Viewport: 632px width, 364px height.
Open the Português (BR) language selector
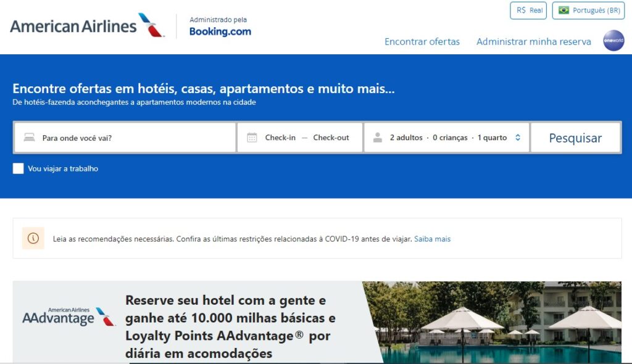[x=588, y=10]
